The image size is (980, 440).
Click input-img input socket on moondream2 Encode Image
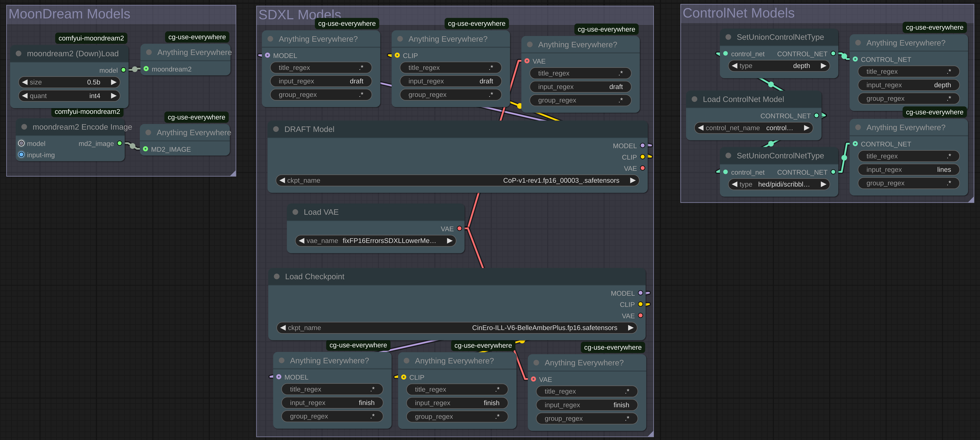click(21, 154)
